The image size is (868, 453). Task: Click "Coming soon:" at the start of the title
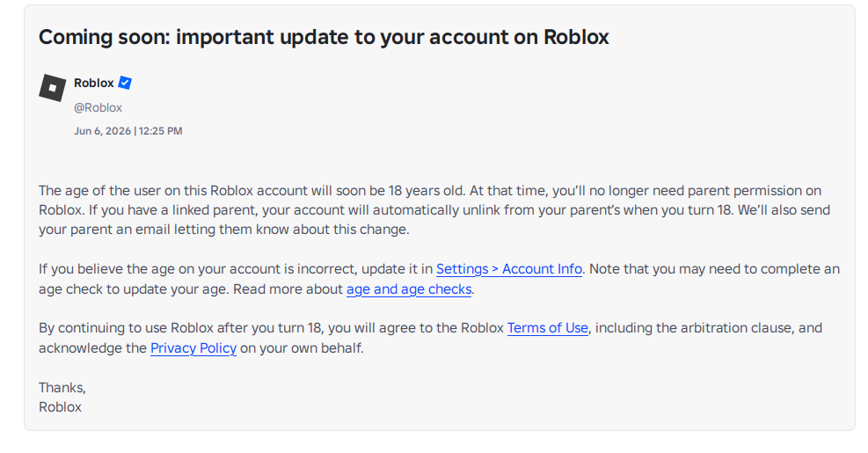pos(104,37)
